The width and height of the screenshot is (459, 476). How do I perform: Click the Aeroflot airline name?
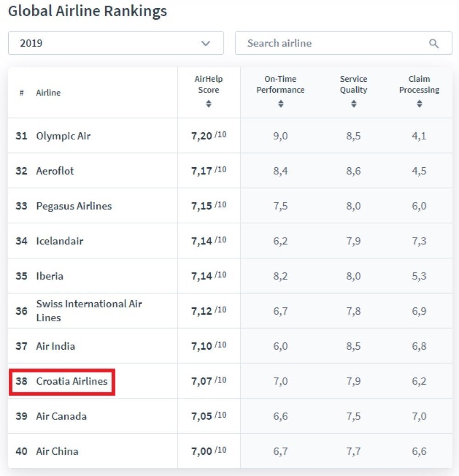(55, 171)
